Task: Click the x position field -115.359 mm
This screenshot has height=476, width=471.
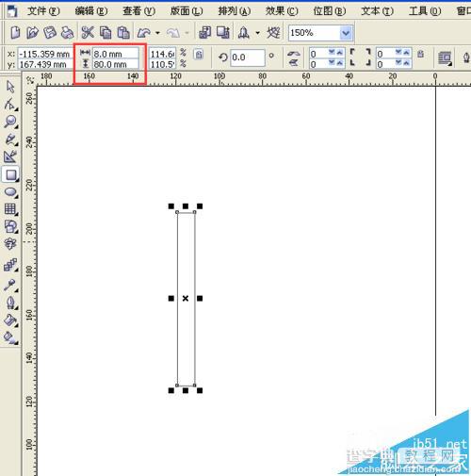Action: pos(44,54)
